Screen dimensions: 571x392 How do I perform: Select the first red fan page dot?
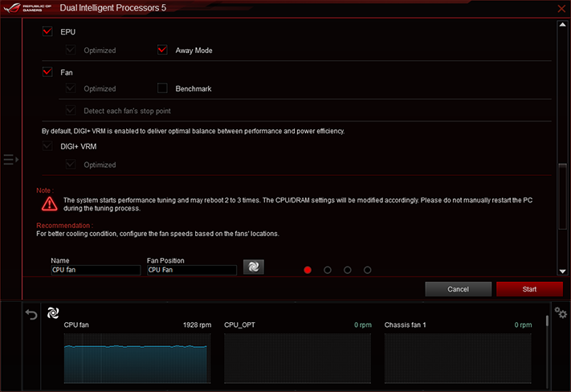click(x=308, y=270)
